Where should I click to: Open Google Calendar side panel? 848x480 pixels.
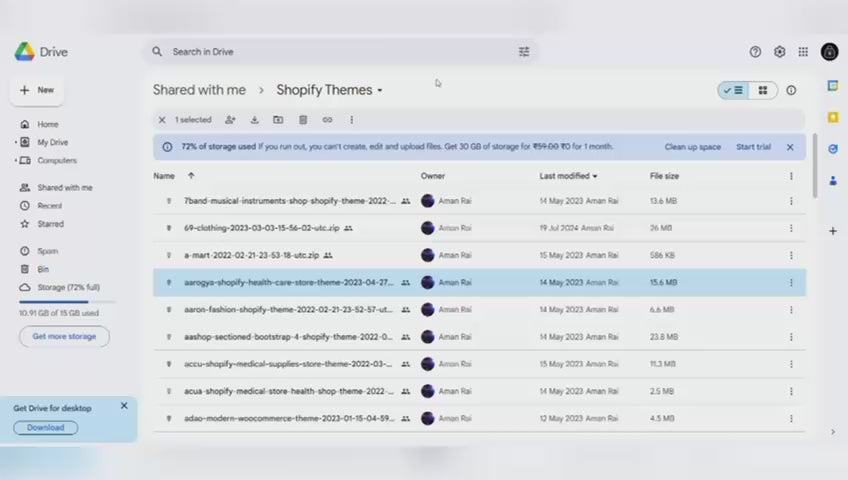pos(833,86)
